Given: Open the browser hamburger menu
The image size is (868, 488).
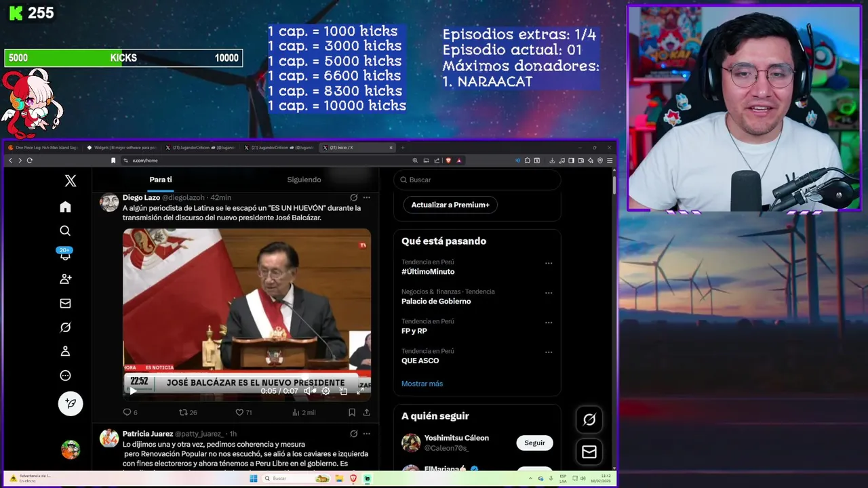Looking at the screenshot, I should point(610,161).
